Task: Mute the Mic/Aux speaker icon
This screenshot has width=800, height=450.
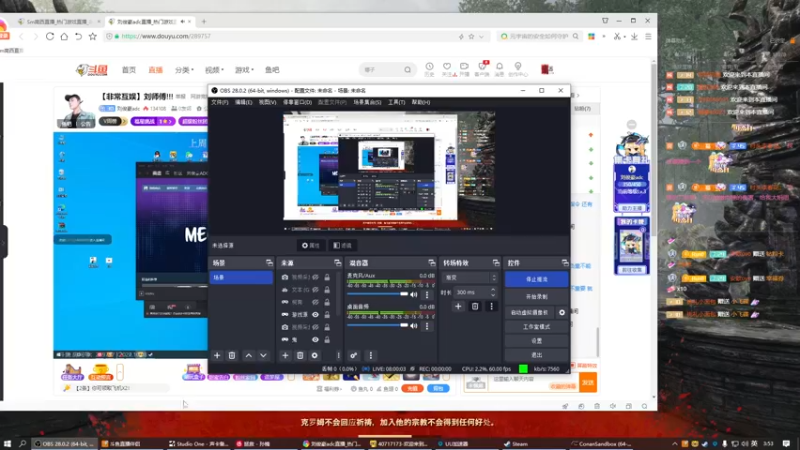Action: pyautogui.click(x=414, y=294)
